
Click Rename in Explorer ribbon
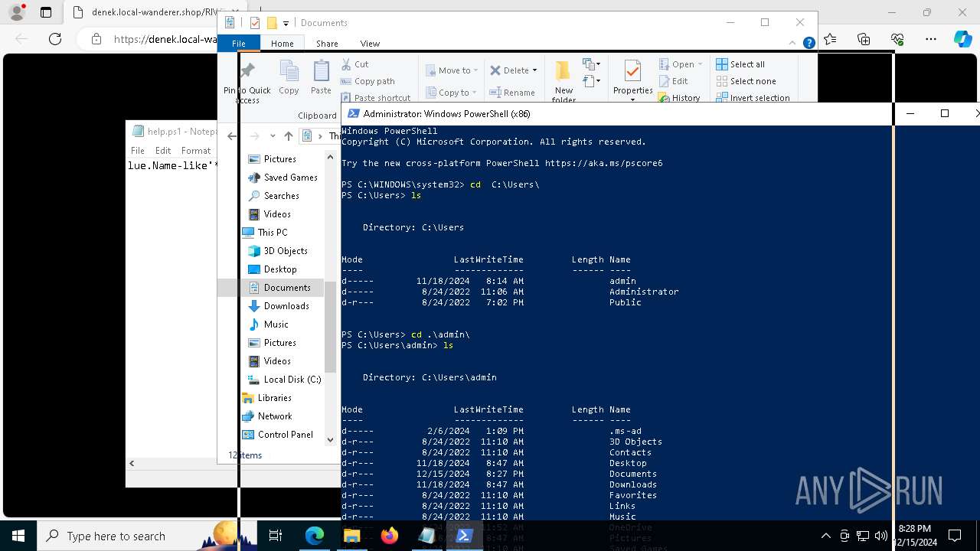pos(513,93)
